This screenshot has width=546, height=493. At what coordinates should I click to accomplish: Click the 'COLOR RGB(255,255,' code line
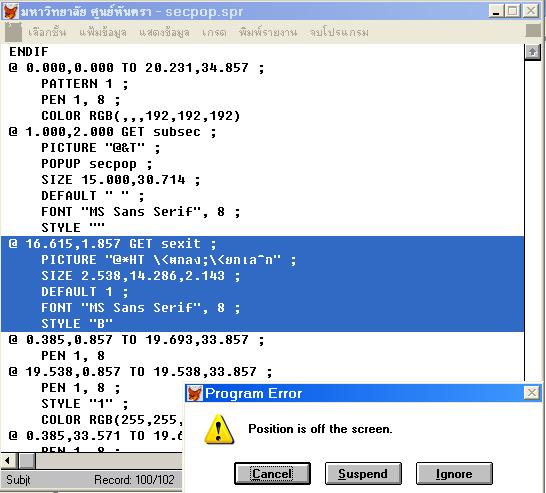[111, 420]
